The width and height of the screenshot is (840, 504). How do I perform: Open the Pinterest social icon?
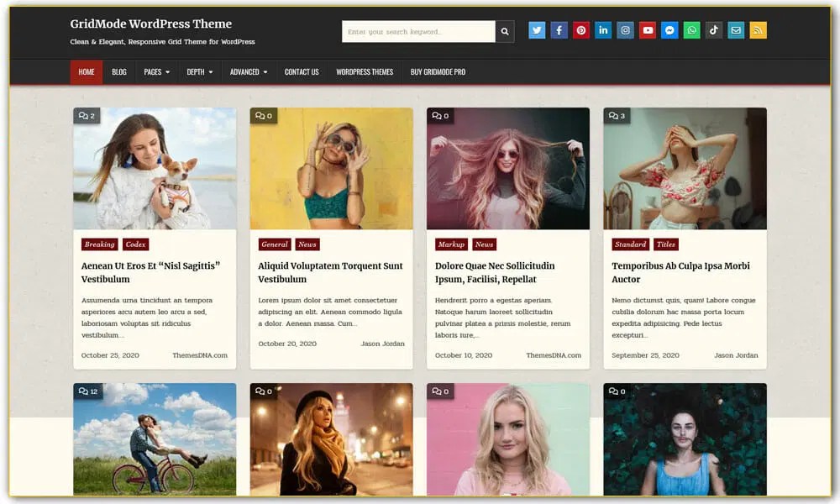coord(580,29)
